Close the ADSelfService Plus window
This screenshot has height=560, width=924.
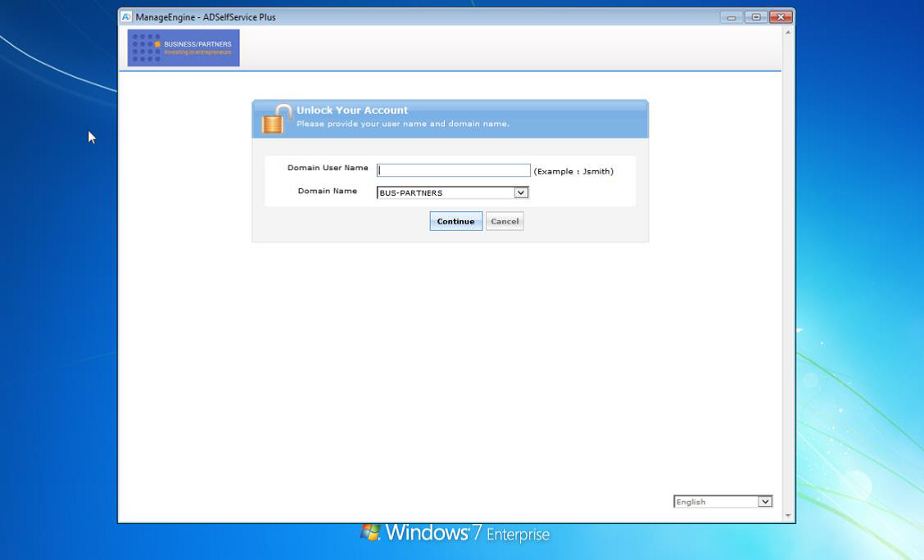781,18
